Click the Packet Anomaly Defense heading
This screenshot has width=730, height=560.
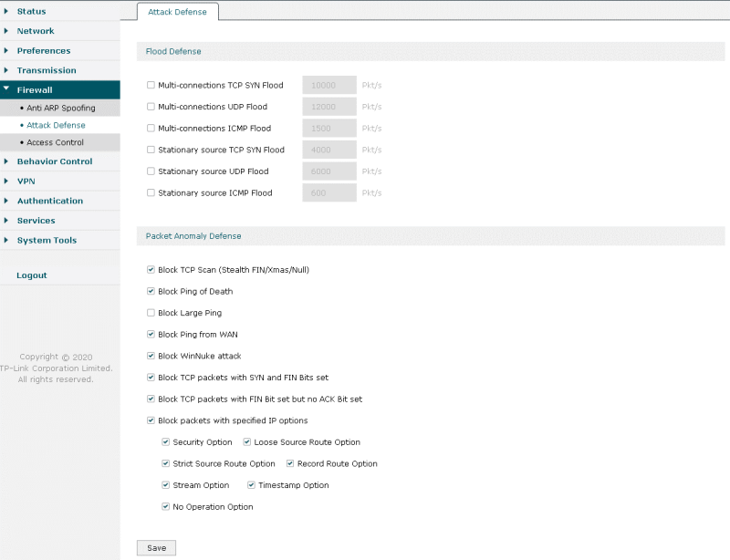pos(193,236)
